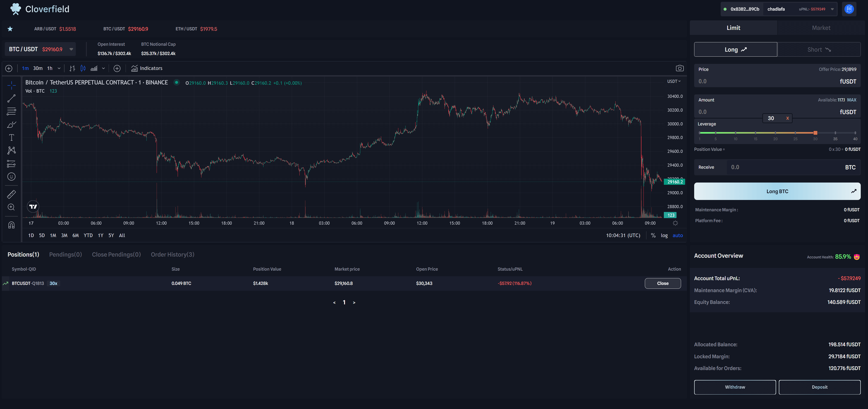Click the camera snapshot icon above chart
Image resolution: width=868 pixels, height=409 pixels.
pyautogui.click(x=680, y=68)
